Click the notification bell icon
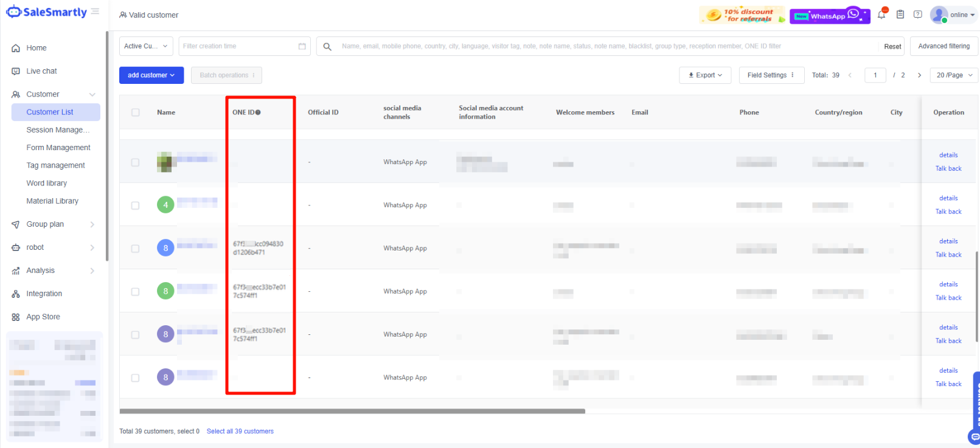Image resolution: width=980 pixels, height=448 pixels. point(881,15)
